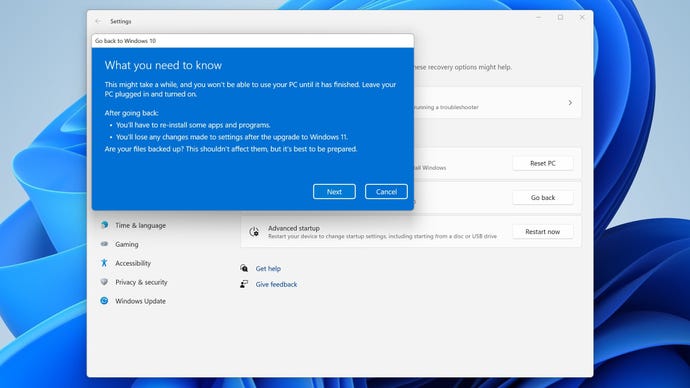Screen dimensions: 690x388
Task: Maximize the Settings window
Action: pyautogui.click(x=560, y=17)
